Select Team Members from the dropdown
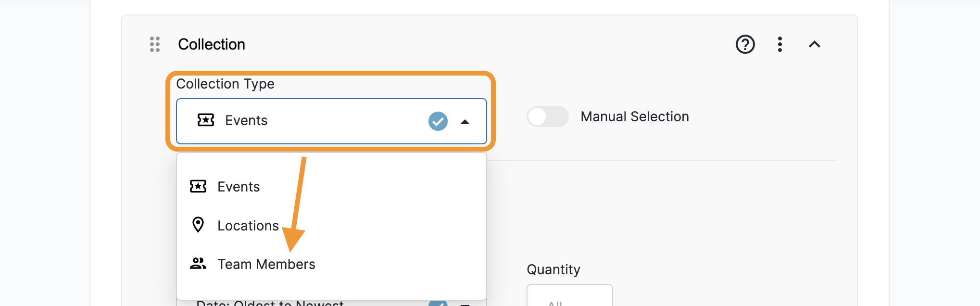The image size is (980, 306). point(266,264)
